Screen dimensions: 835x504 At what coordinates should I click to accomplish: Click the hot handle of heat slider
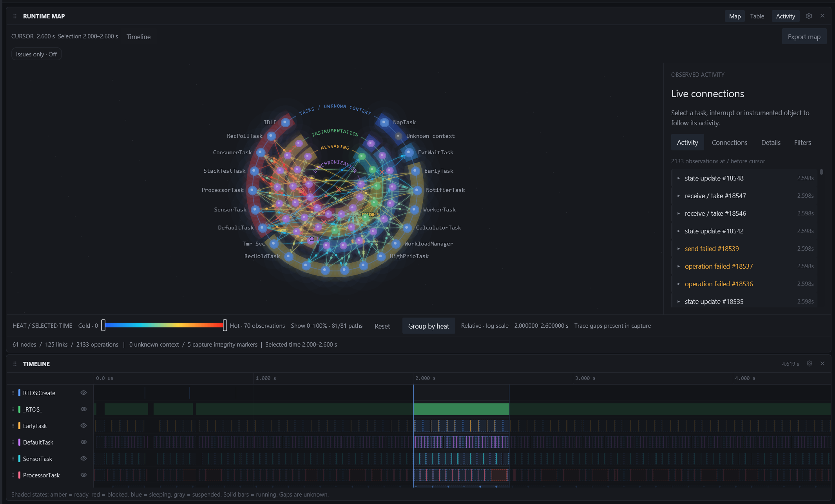coord(225,325)
